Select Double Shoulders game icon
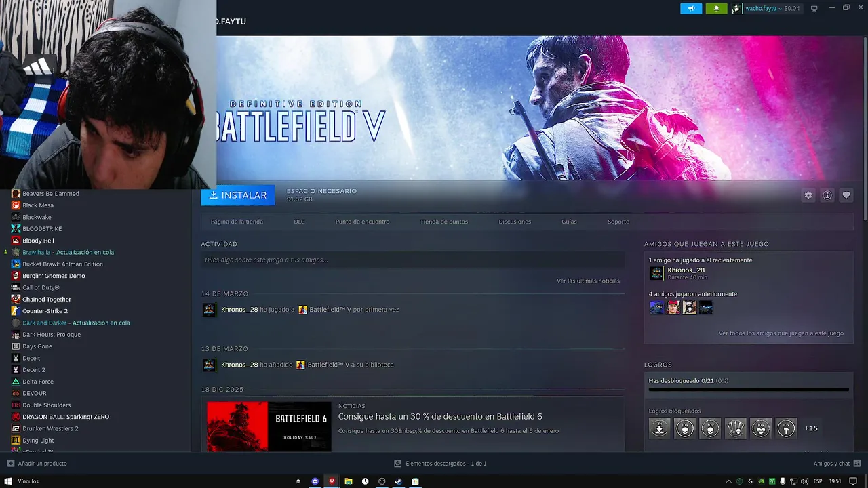The image size is (868, 488). (x=16, y=405)
